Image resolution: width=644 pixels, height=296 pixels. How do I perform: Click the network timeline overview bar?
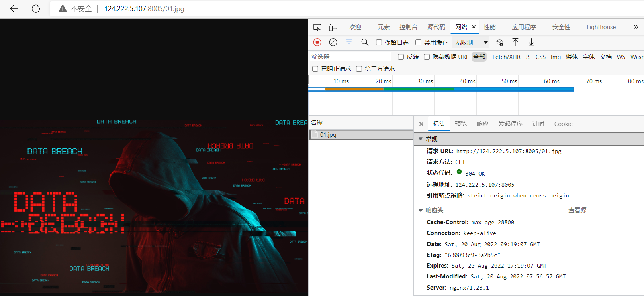point(441,89)
